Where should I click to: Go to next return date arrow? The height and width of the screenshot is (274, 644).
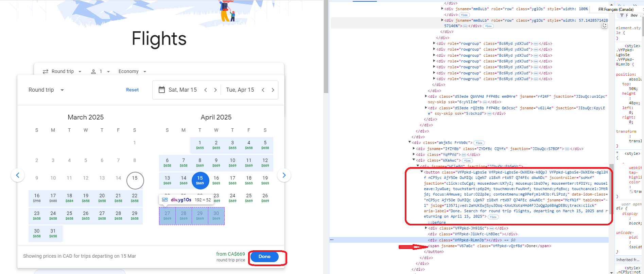click(x=273, y=90)
